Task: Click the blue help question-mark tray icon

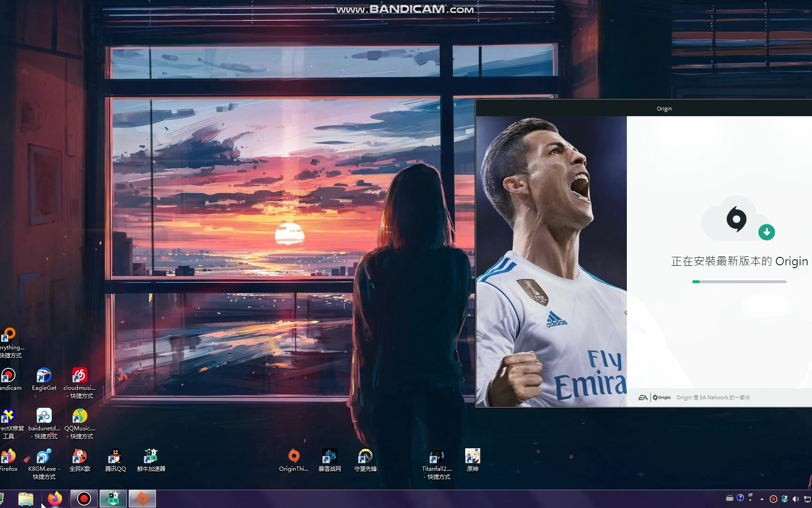Action: pyautogui.click(x=740, y=498)
